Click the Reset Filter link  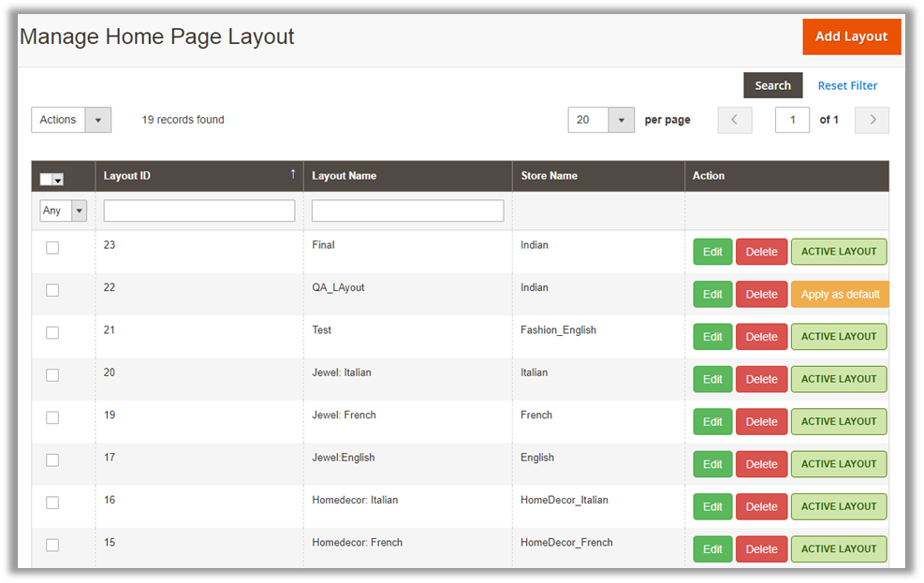pos(847,85)
